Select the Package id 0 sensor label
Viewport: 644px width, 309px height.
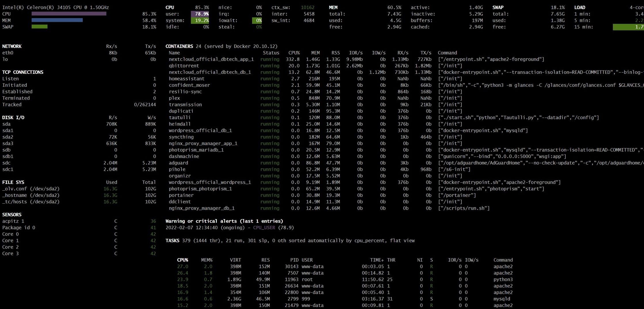point(19,228)
